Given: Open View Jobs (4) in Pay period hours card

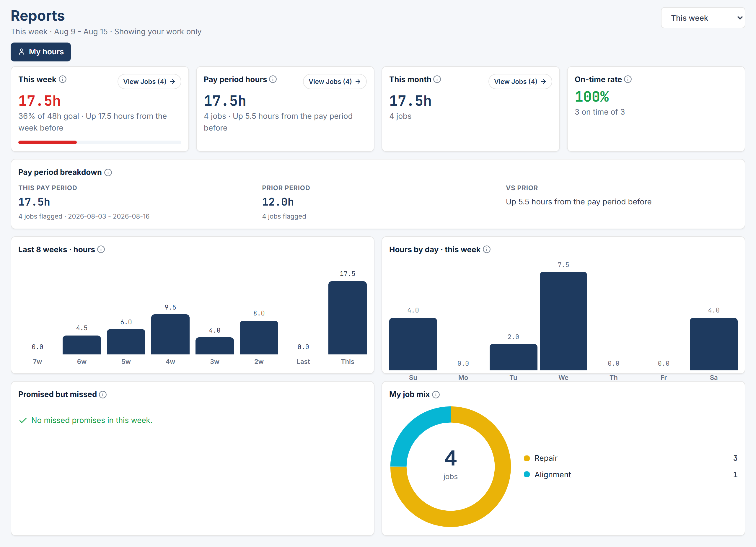Looking at the screenshot, I should [x=335, y=82].
